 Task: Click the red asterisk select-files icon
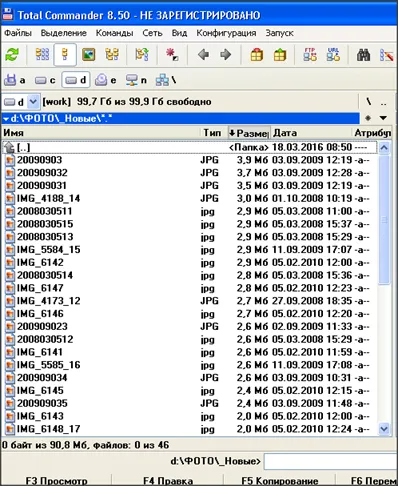[172, 55]
